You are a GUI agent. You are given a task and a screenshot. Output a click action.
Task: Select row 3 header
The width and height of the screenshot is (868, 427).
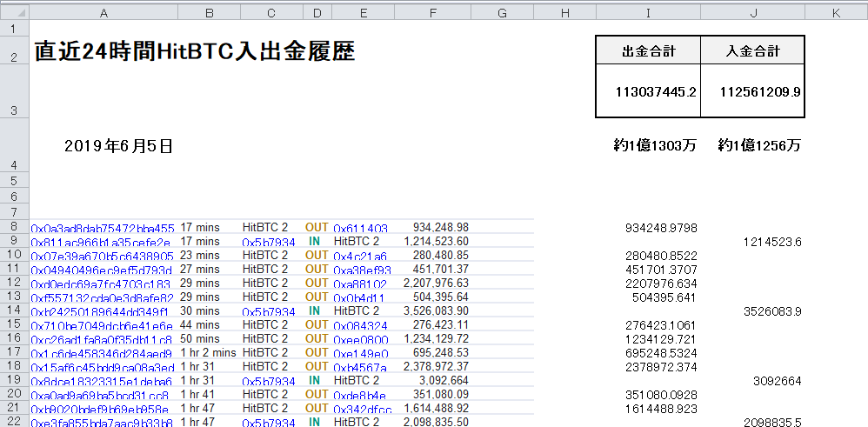15,90
